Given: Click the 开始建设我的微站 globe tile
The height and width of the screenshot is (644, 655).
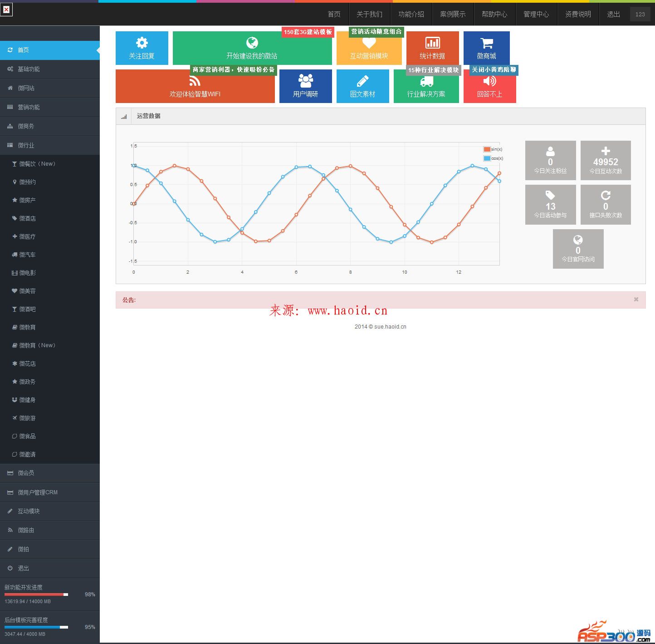Looking at the screenshot, I should [252, 48].
